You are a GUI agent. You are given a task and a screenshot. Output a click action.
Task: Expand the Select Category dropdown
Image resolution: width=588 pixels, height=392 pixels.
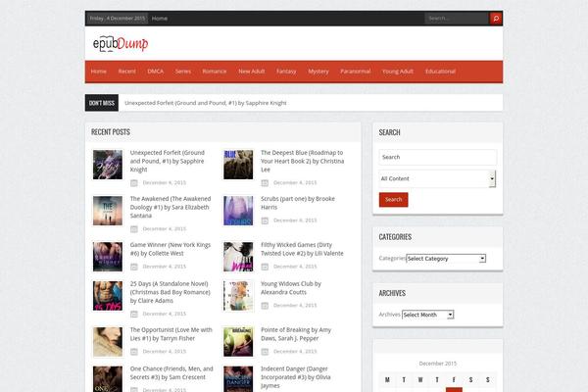446,259
